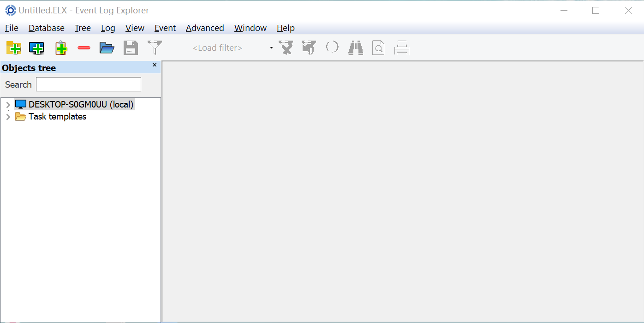644x323 pixels.
Task: Open the Advanced menu
Action: pyautogui.click(x=205, y=28)
